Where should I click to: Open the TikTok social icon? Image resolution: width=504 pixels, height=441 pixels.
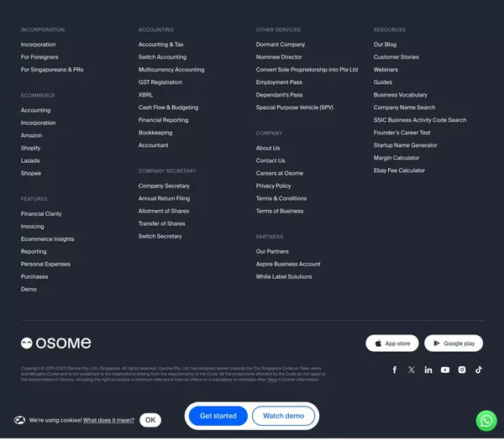(479, 370)
